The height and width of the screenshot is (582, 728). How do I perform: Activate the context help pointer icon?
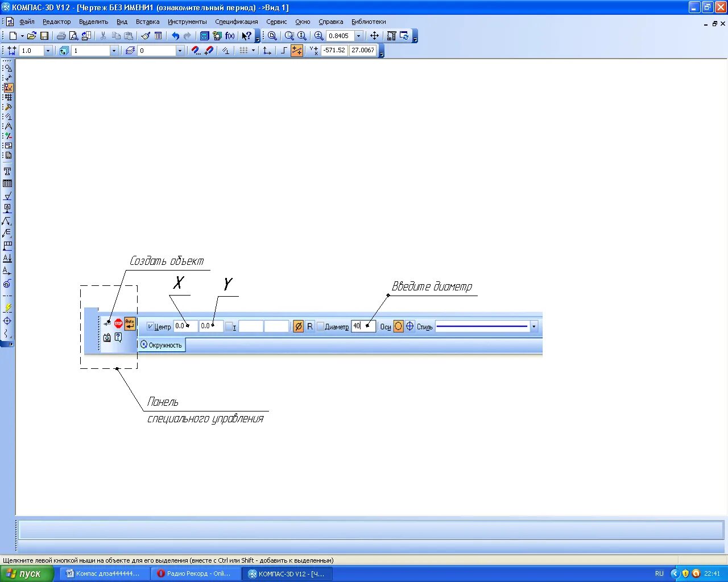click(246, 36)
